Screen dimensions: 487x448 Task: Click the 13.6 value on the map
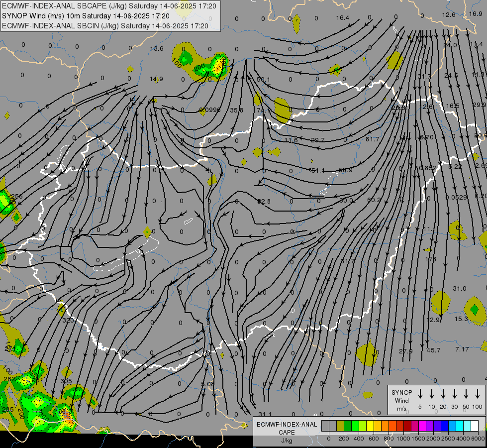(x=157, y=48)
